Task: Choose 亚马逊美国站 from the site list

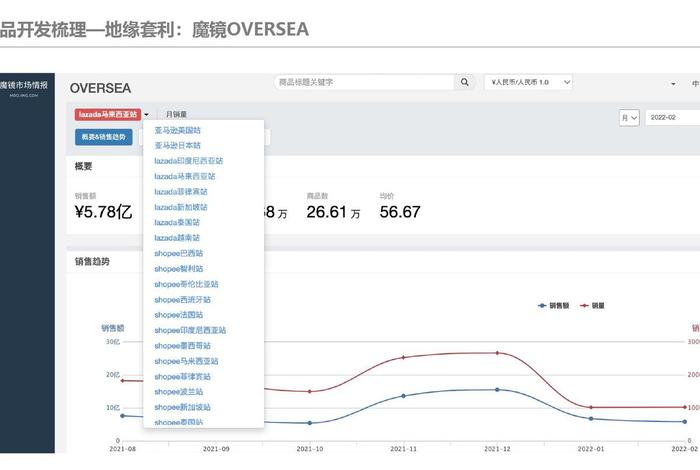Action: point(177,130)
